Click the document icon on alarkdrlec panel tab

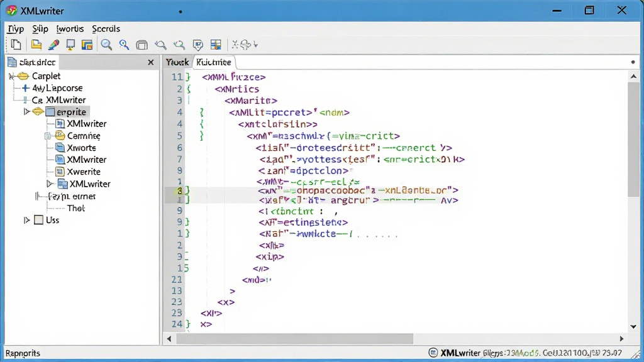(13, 62)
